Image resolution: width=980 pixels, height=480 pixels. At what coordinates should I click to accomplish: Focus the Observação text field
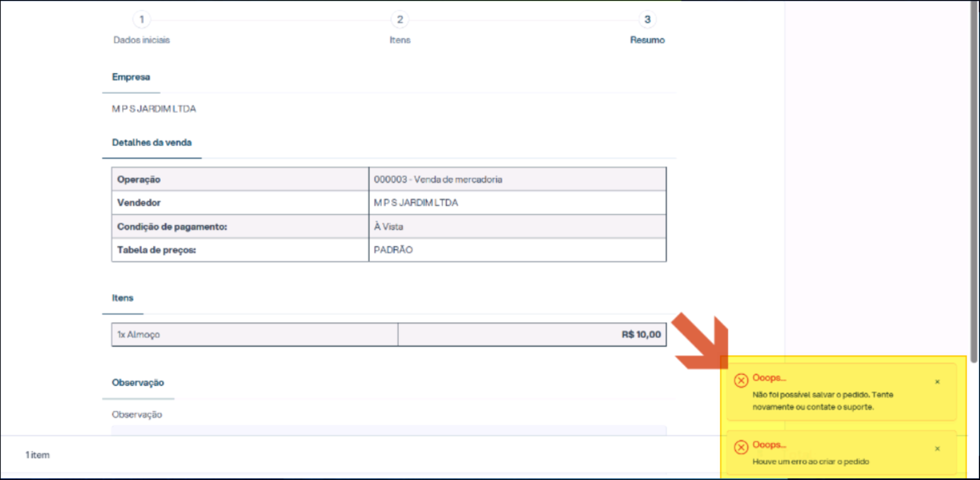(389, 430)
